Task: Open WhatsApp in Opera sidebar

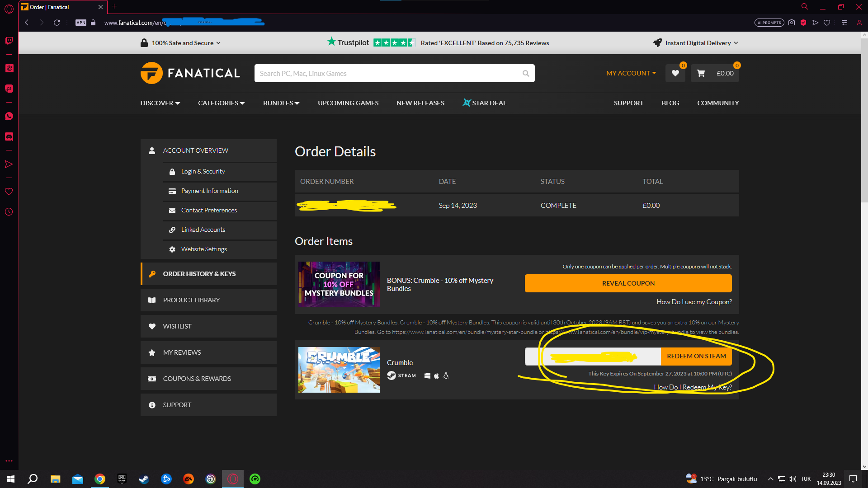Action: tap(9, 116)
